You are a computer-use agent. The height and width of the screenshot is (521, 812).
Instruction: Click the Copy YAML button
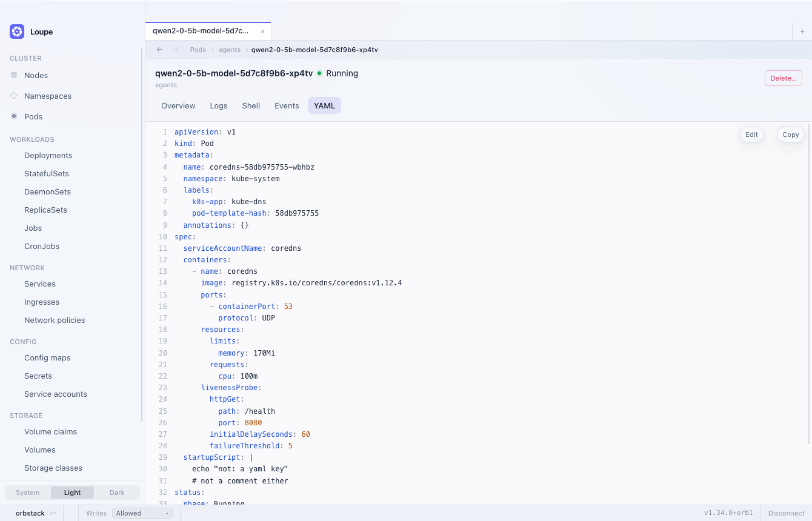(790, 134)
